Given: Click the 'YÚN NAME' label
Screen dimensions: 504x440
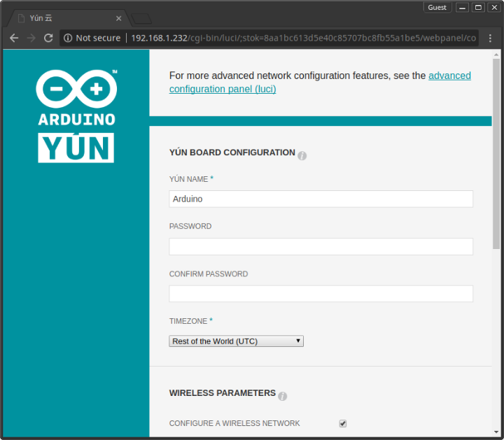Looking at the screenshot, I should tap(189, 179).
